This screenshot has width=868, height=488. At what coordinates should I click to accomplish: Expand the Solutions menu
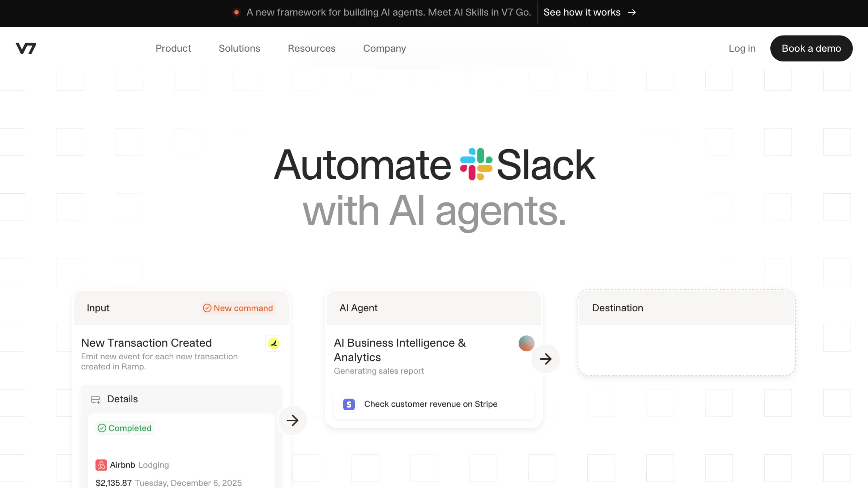[239, 48]
